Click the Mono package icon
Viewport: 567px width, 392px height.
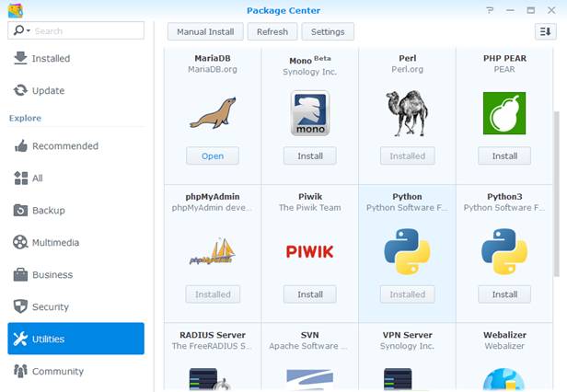pos(310,113)
